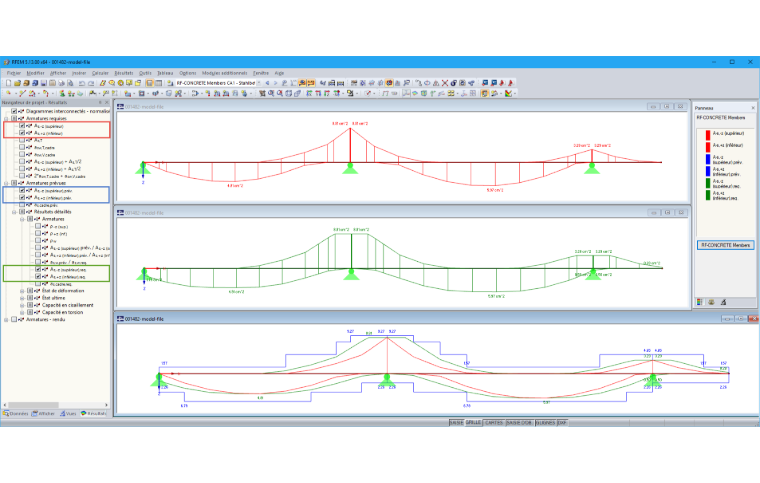Click the Open folder icon in toolbar

17,83
